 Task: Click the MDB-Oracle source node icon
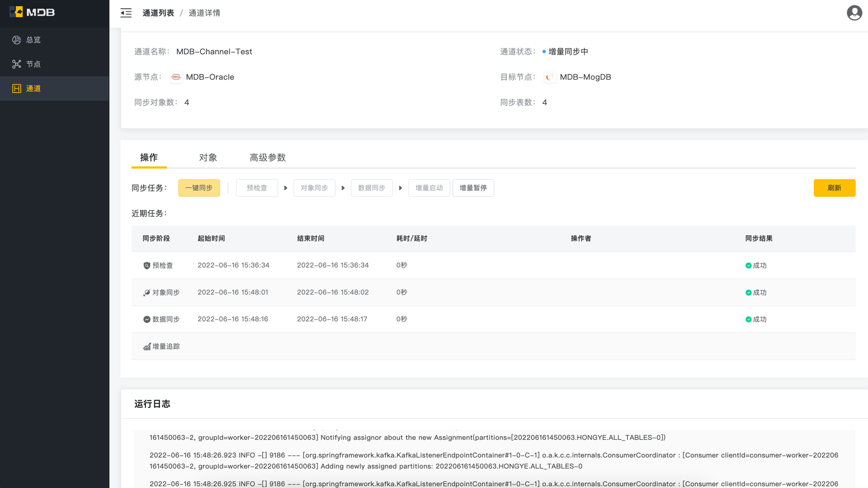pos(176,77)
